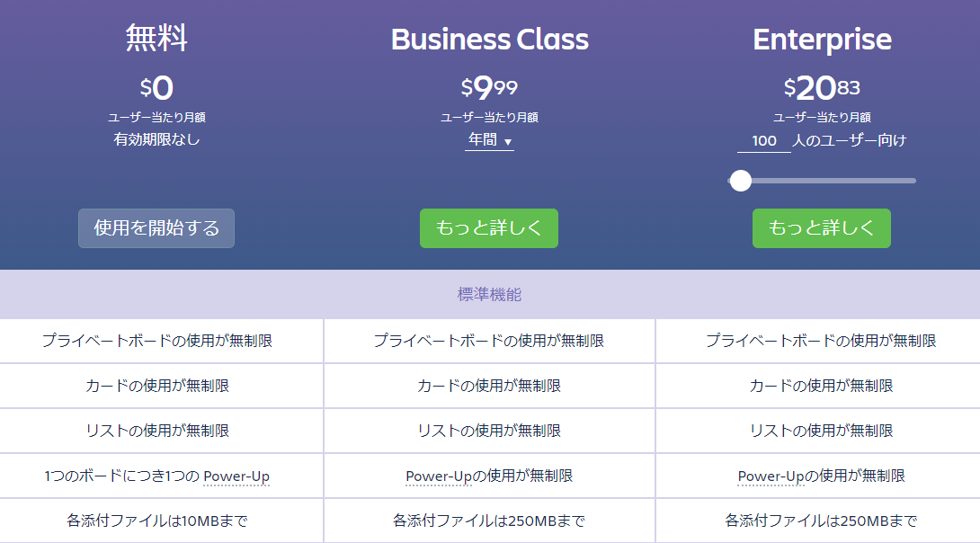Click the Enterprise plan title
The width and height of the screenshot is (980, 543).
822,40
